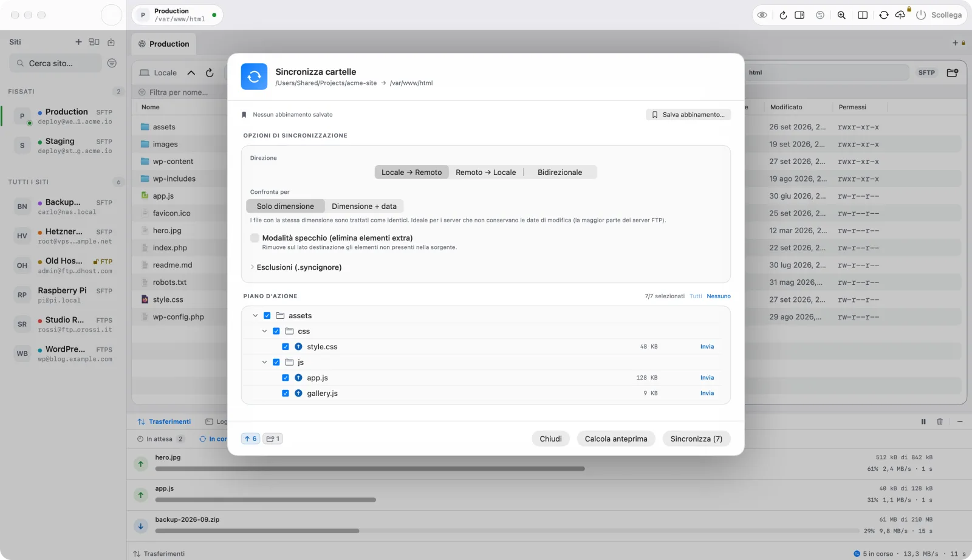The height and width of the screenshot is (560, 972).
Task: Click the right-sidebar panel icon in the top toolbar
Action: (x=799, y=15)
